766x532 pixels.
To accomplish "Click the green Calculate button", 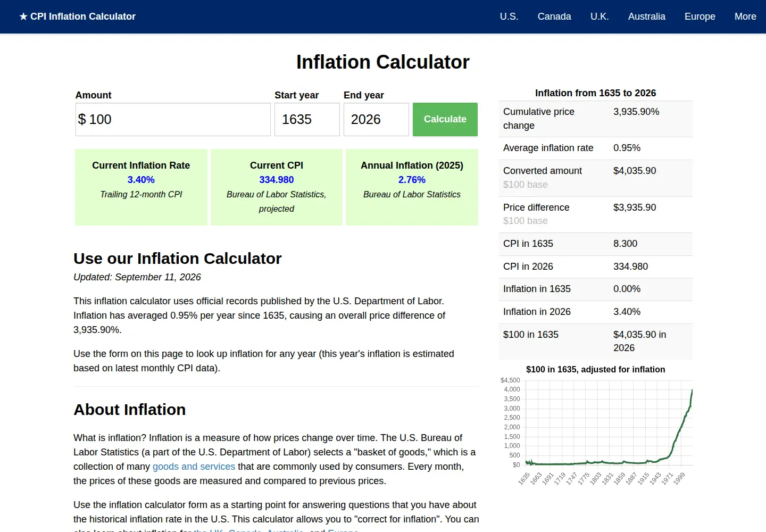I will point(445,119).
